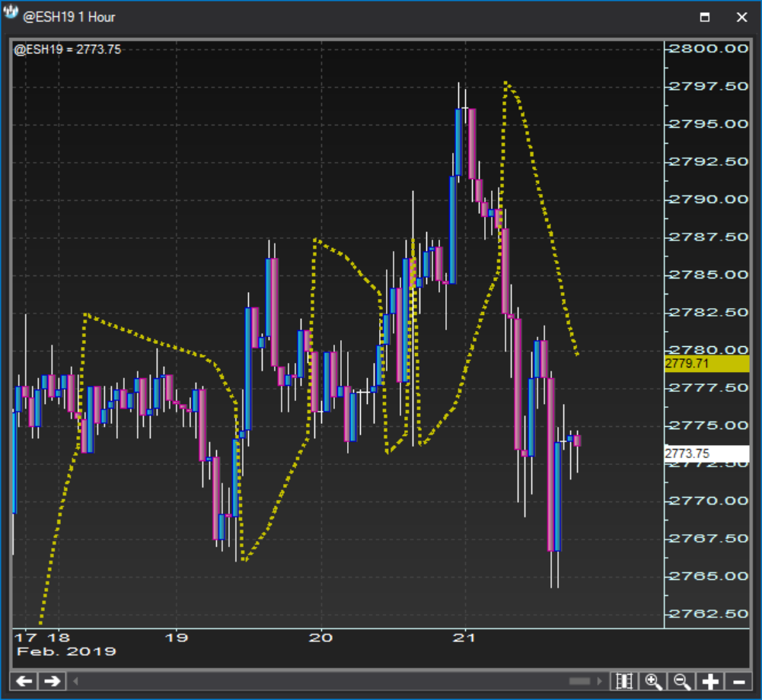Click the '@ESH19 1 Hour' window title
Image resolution: width=762 pixels, height=700 pixels.
69,17
